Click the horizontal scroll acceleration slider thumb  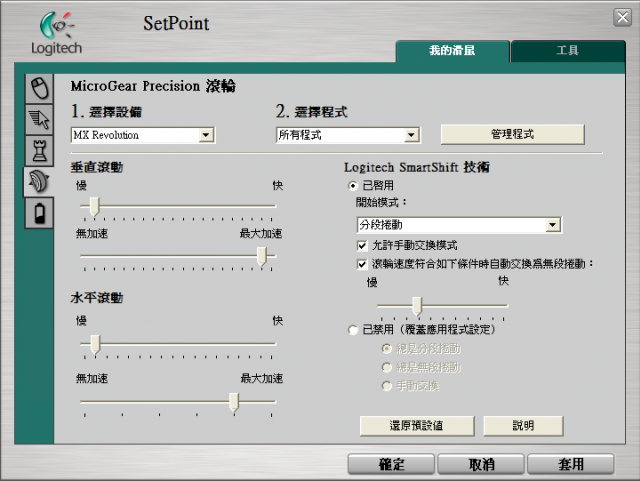tap(234, 403)
